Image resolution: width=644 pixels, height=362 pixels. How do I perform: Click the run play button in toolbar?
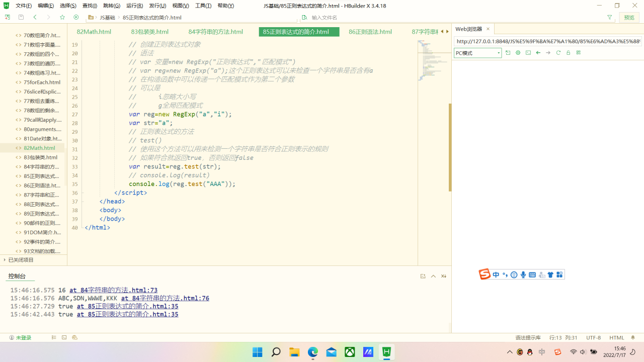(x=76, y=17)
